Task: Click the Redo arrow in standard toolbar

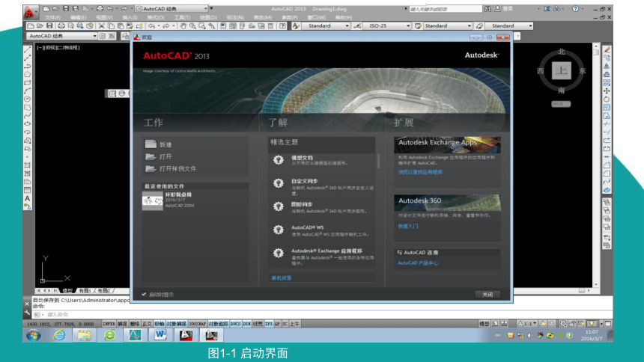Action: [165, 26]
